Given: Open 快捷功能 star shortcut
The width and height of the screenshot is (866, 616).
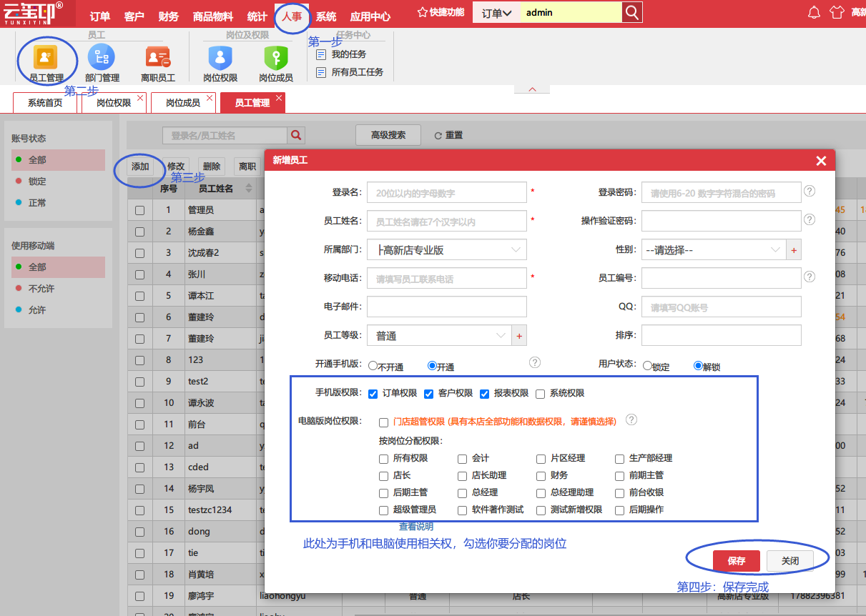Looking at the screenshot, I should 441,12.
